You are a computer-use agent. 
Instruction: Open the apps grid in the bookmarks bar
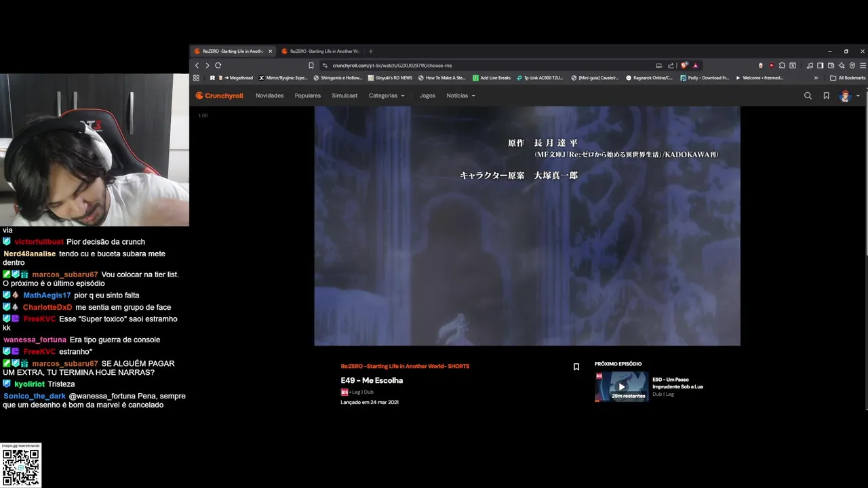tap(197, 78)
